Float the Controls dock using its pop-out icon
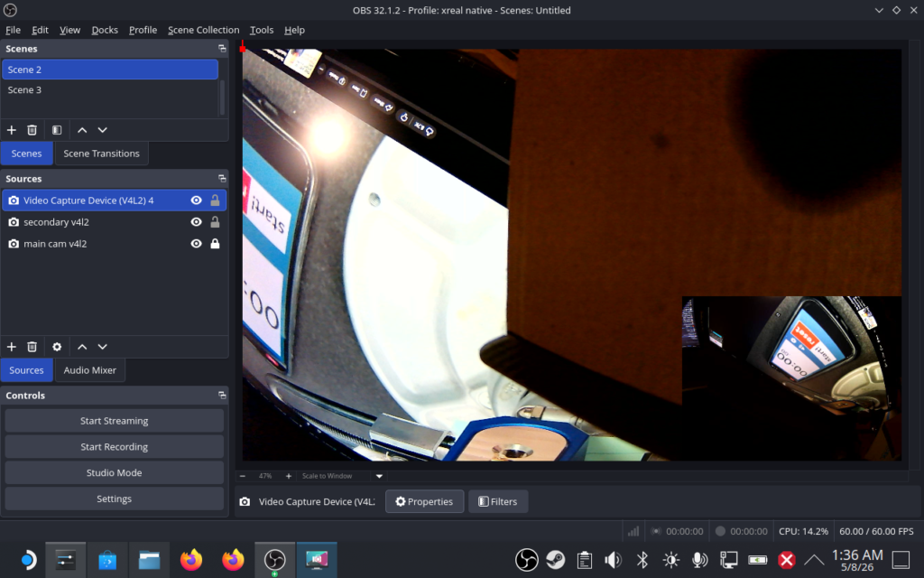924x578 pixels. coord(222,396)
